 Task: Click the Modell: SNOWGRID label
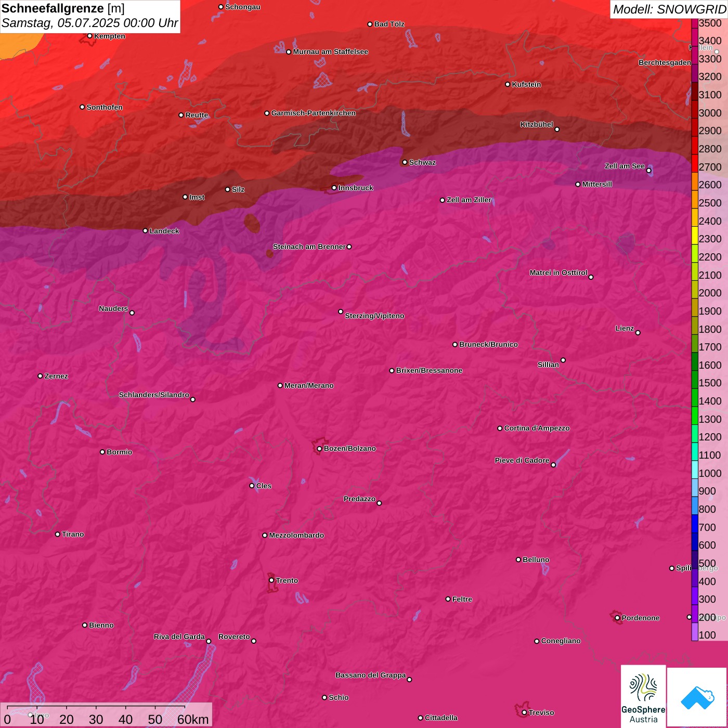(x=669, y=9)
